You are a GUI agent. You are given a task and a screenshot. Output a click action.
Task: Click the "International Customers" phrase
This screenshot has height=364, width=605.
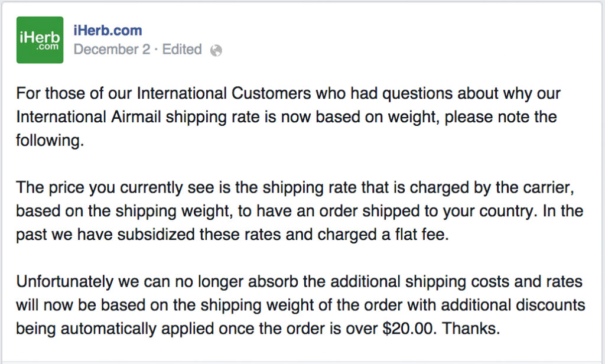[x=224, y=93]
